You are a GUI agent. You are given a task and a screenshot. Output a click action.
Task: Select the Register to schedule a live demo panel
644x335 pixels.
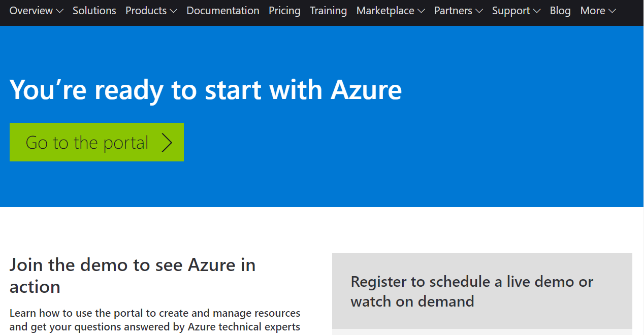click(481, 291)
